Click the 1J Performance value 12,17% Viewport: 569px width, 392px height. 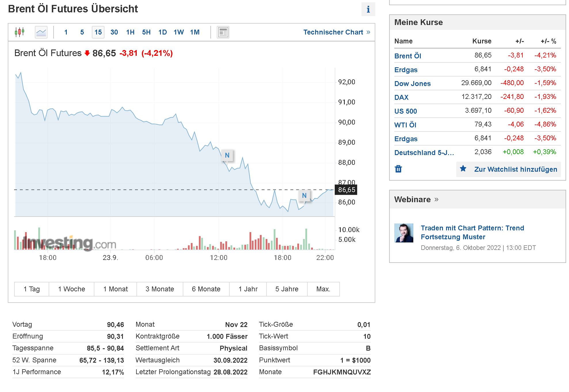tap(113, 372)
